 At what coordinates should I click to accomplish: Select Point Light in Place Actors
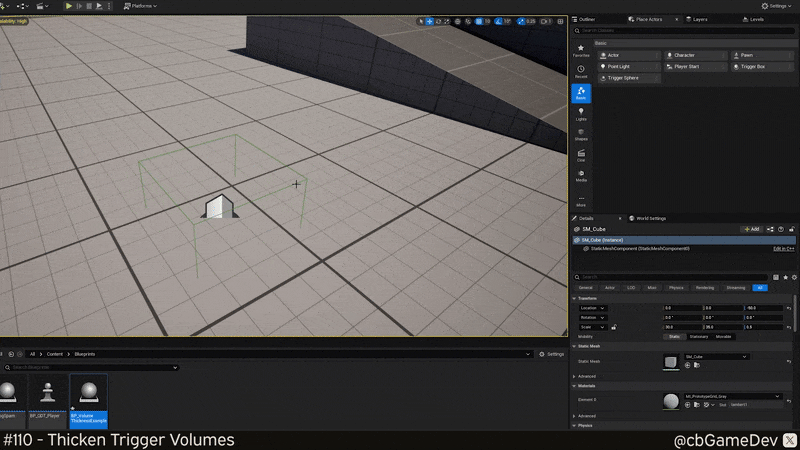pos(630,67)
